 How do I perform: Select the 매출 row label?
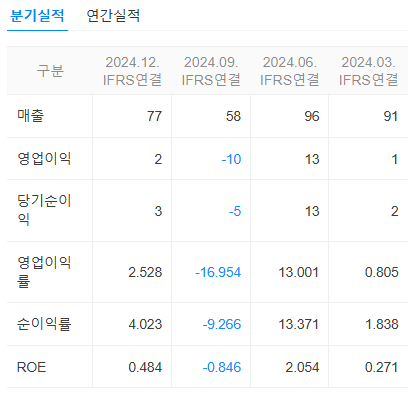30,116
